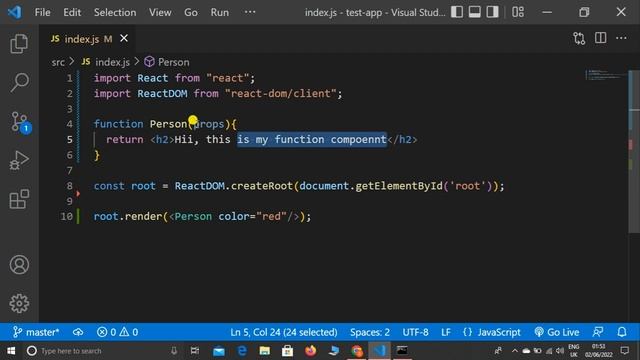The height and width of the screenshot is (360, 640).
Task: Click the master* branch in status bar
Action: point(36,332)
